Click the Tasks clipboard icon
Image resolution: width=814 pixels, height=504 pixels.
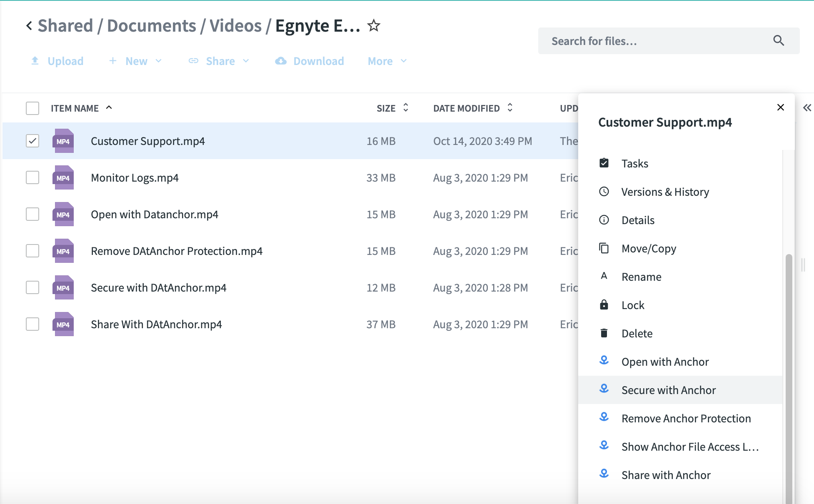(x=604, y=163)
